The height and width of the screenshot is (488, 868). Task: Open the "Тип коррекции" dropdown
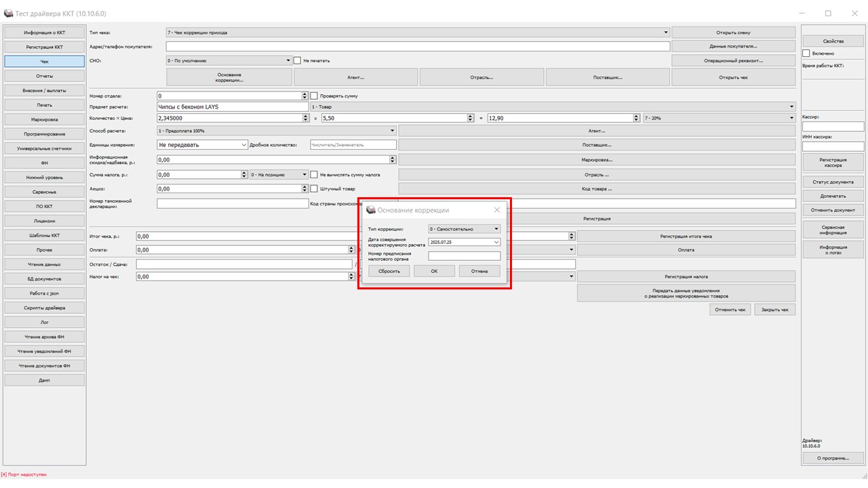pos(465,229)
